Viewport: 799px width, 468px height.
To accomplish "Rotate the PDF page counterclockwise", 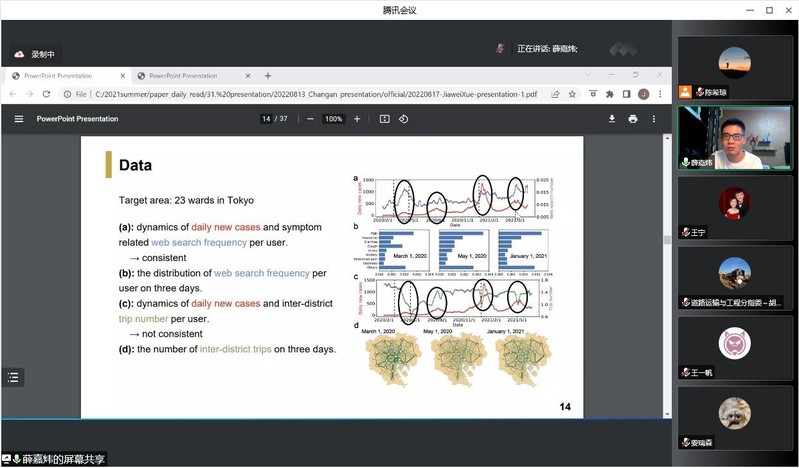I will pos(404,118).
